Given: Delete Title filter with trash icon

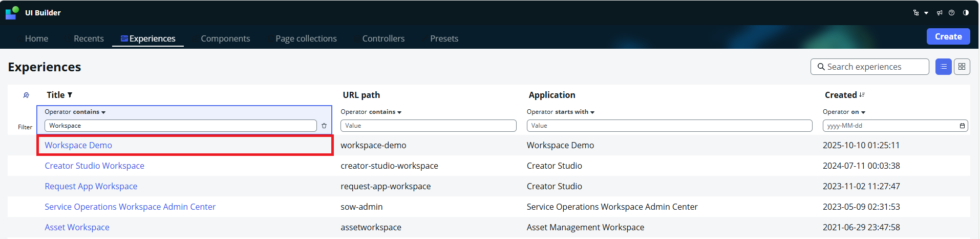Looking at the screenshot, I should [324, 126].
